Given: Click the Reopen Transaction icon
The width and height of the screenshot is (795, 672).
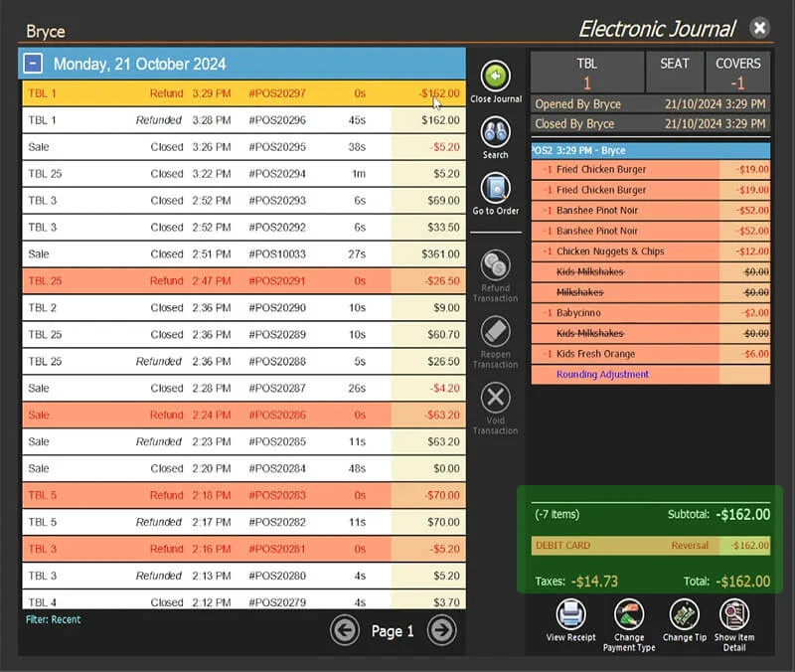Looking at the screenshot, I should click(495, 331).
